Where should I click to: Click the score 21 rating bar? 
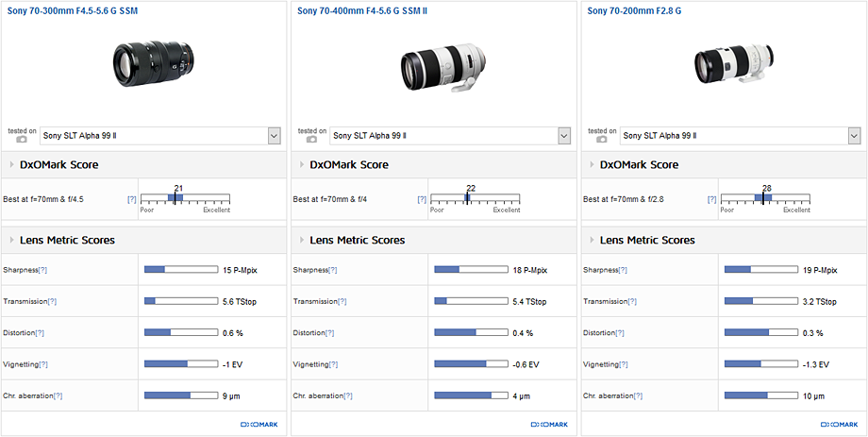[x=186, y=197]
